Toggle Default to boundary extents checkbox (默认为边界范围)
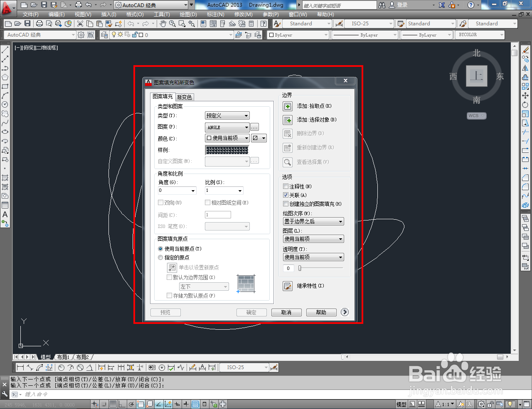The image size is (532, 409). [169, 277]
